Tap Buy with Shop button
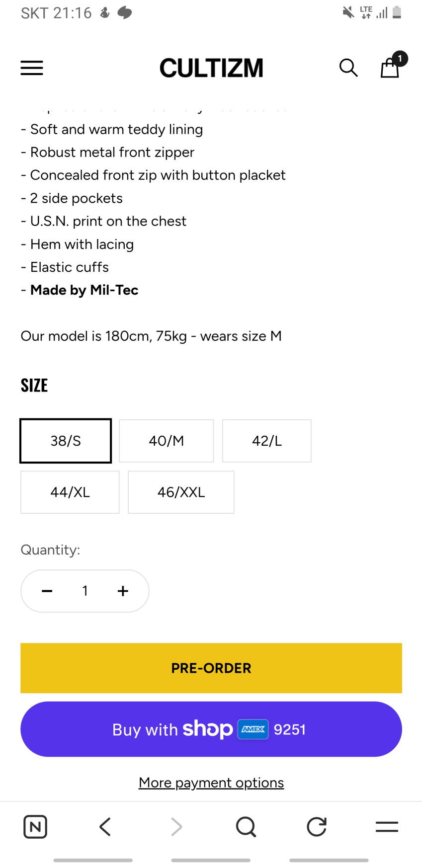Image resolution: width=422 pixels, height=868 pixels. pos(211,729)
